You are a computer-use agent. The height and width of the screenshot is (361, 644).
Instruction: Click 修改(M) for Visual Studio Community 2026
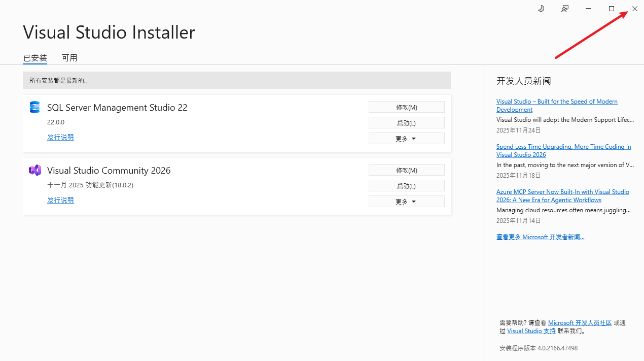tap(406, 170)
